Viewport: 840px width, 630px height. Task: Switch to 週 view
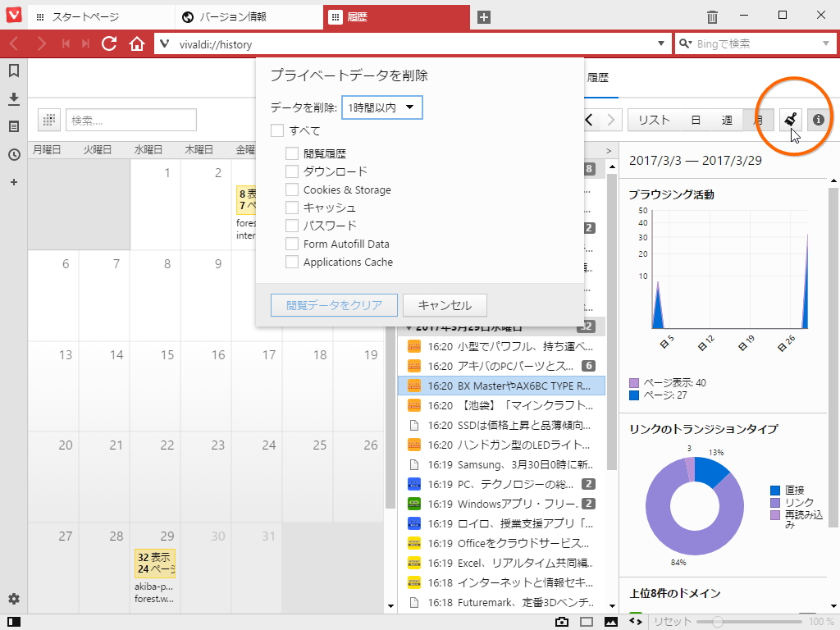point(727,120)
